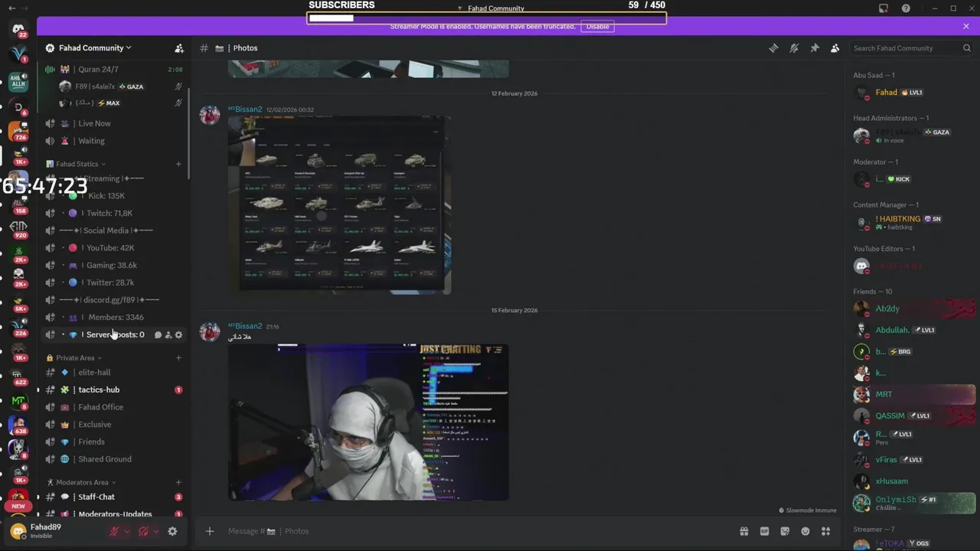Open member xHusaam profile

pyautogui.click(x=914, y=481)
